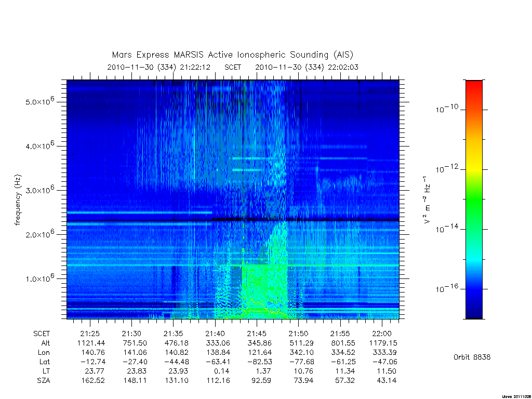Click the 21:40 time tick label
The width and height of the screenshot is (532, 399).
(215, 334)
